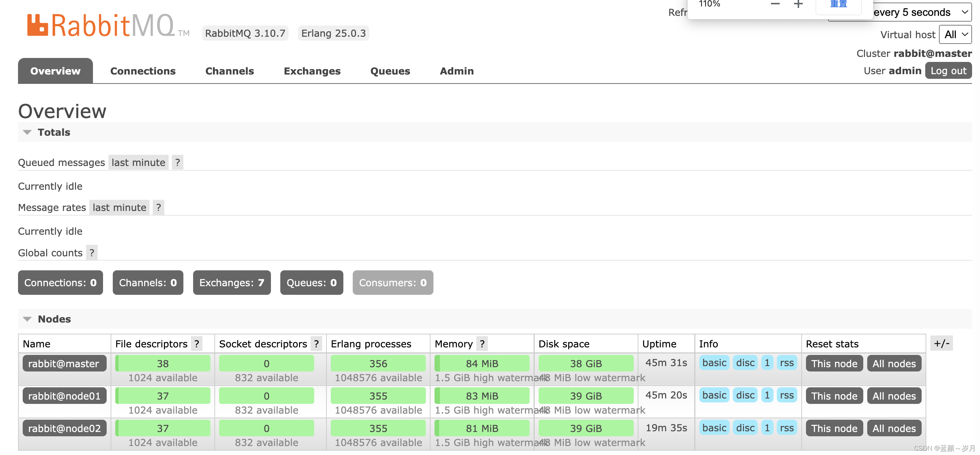
Task: Change Message rates last minute range
Action: 120,207
